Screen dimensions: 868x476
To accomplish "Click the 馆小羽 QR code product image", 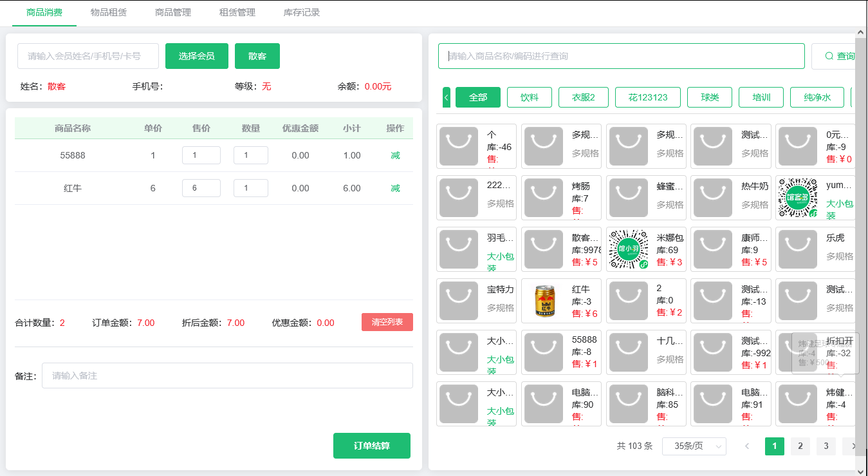I will click(x=628, y=249).
